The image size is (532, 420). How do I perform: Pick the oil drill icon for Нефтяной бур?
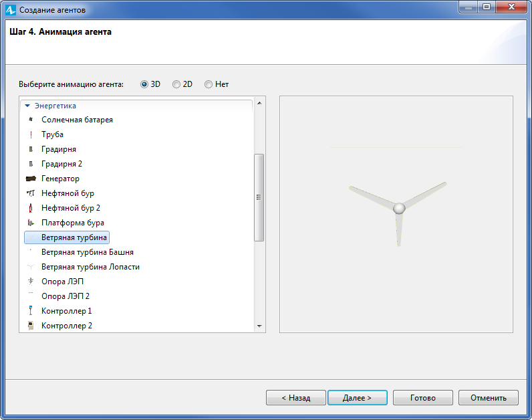pos(31,193)
